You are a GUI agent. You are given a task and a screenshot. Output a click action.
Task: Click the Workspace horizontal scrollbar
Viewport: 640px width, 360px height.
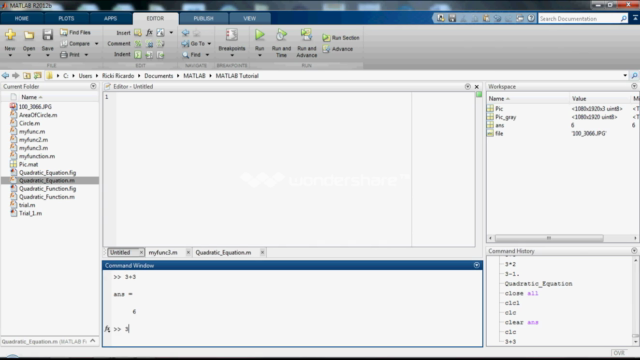pyautogui.click(x=549, y=238)
